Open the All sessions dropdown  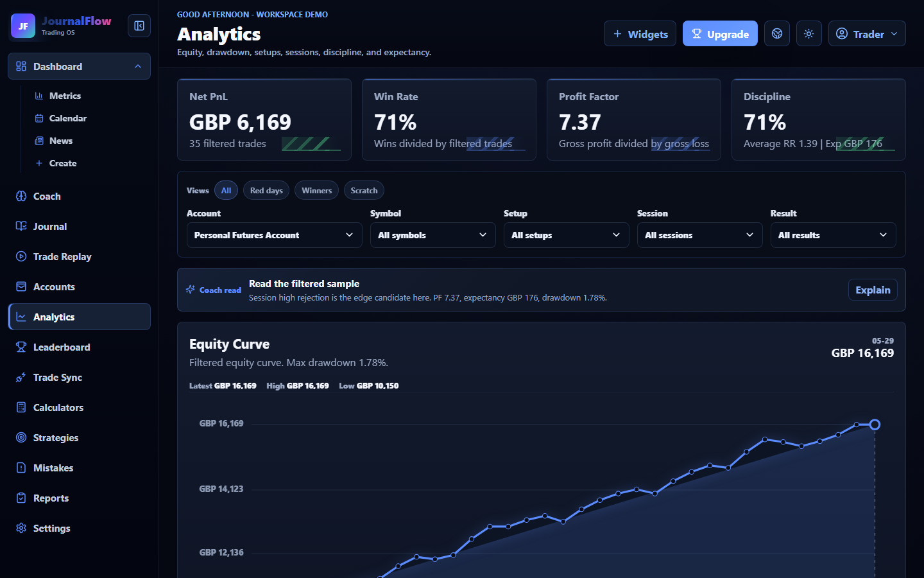point(699,235)
